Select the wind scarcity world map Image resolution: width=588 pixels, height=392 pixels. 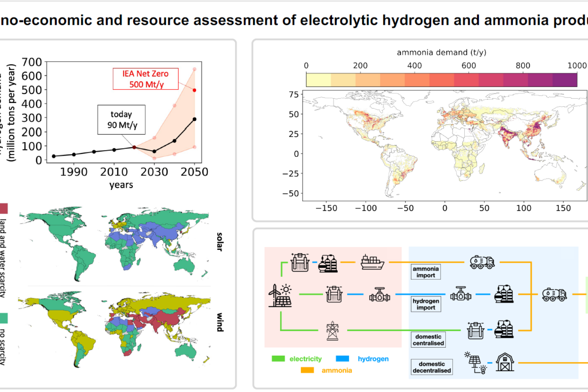(115, 329)
